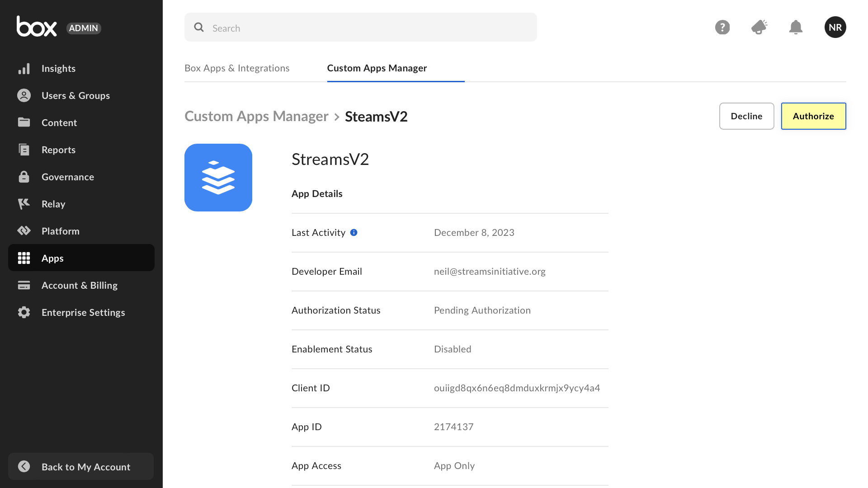The width and height of the screenshot is (868, 488).
Task: Click the App Only access value
Action: coord(454,465)
